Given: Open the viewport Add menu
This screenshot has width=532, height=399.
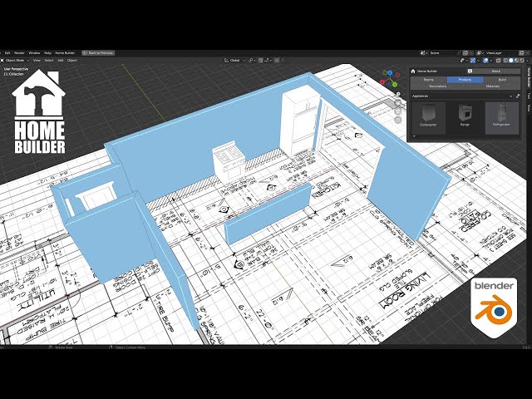Looking at the screenshot, I should pos(61,61).
